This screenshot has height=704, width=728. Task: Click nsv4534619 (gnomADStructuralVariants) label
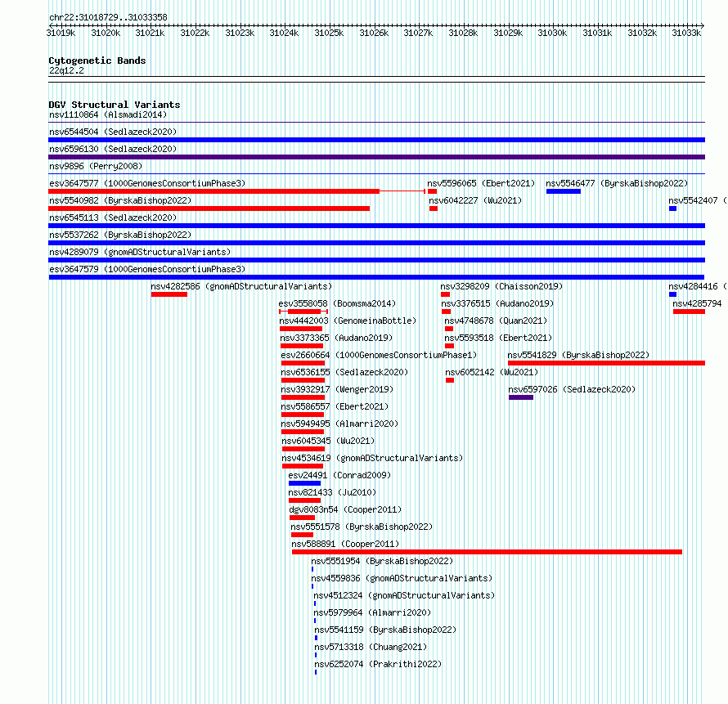click(372, 458)
